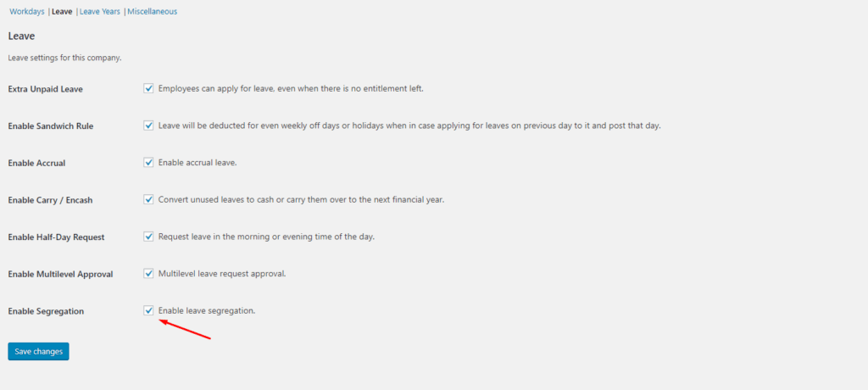Open the Workdays settings tab
868x390 pixels.
pyautogui.click(x=26, y=12)
